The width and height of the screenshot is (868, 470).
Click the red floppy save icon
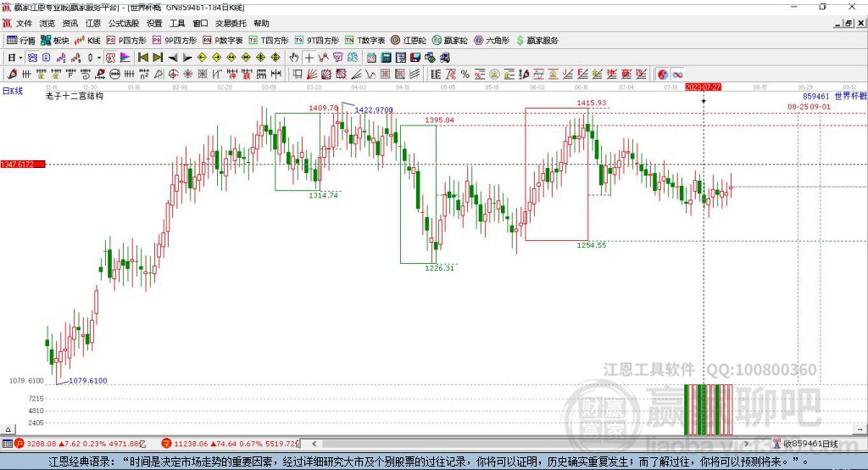click(x=415, y=58)
